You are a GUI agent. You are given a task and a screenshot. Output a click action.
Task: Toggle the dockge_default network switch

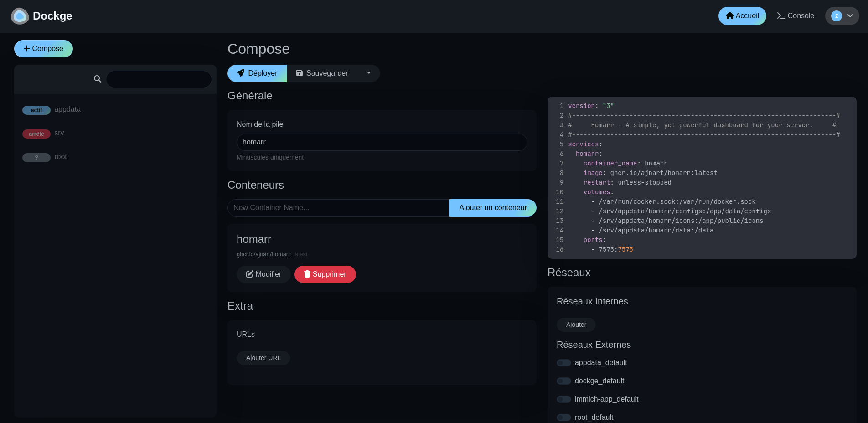tap(564, 381)
